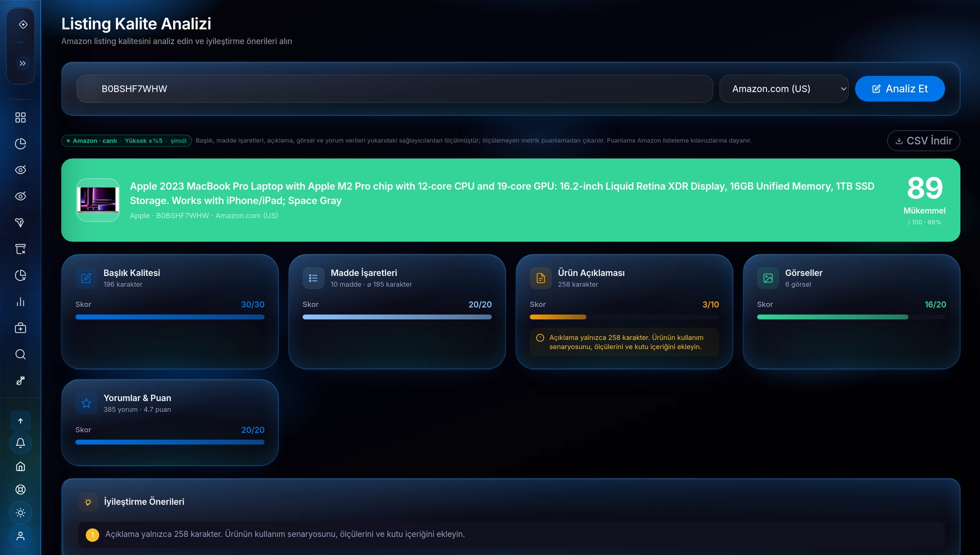The width and height of the screenshot is (980, 555).
Task: Click the "Listing Kalite Analizi" page heading
Action: coord(136,24)
